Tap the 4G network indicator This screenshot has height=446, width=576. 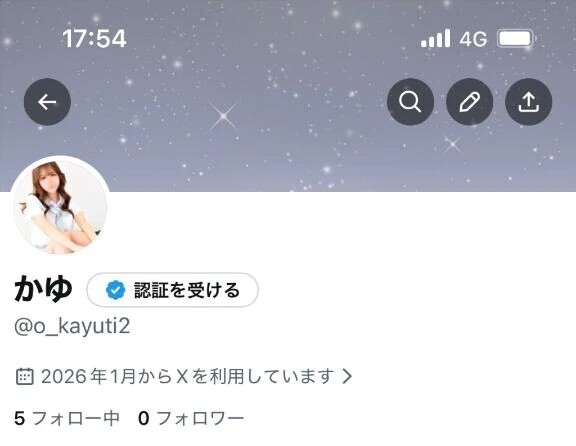pos(474,39)
